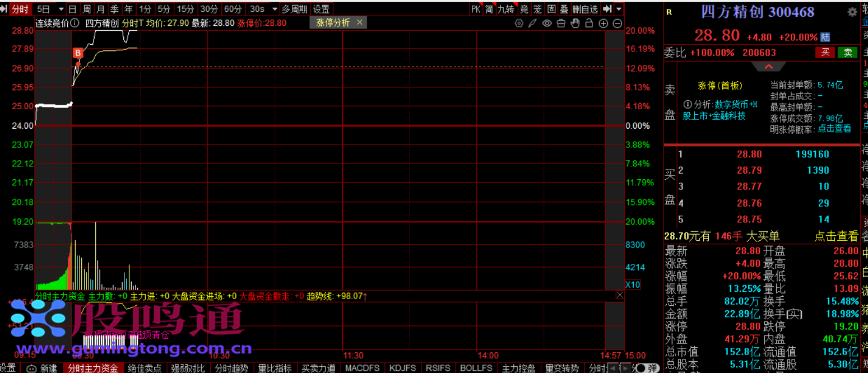Open the 30s interval dropdown arrow

click(274, 9)
